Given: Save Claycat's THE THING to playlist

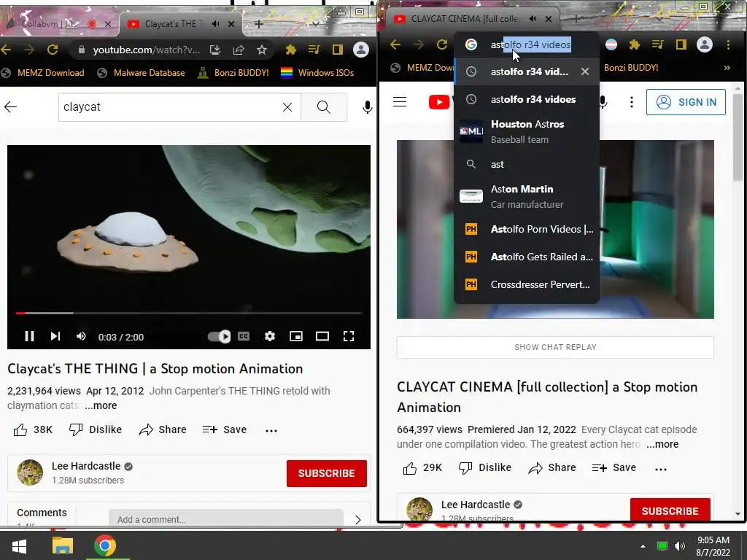Looking at the screenshot, I should coord(225,430).
